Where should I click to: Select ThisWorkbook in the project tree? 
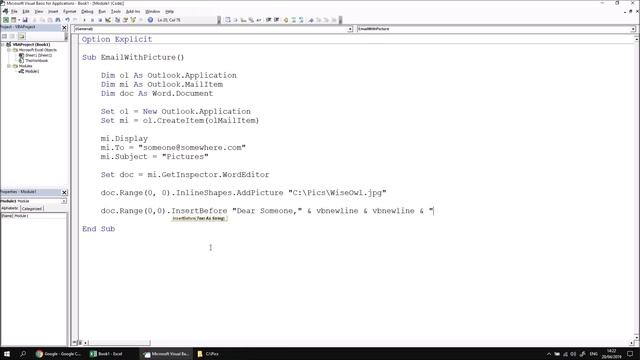click(x=37, y=60)
